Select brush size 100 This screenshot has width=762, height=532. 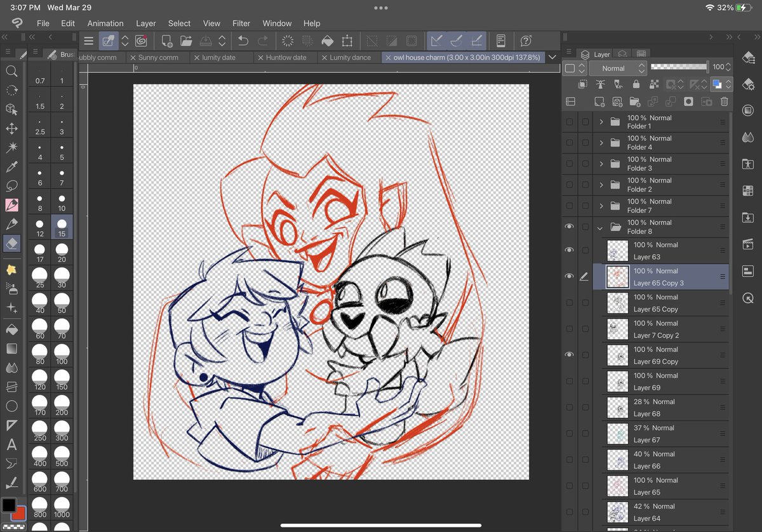click(x=62, y=354)
